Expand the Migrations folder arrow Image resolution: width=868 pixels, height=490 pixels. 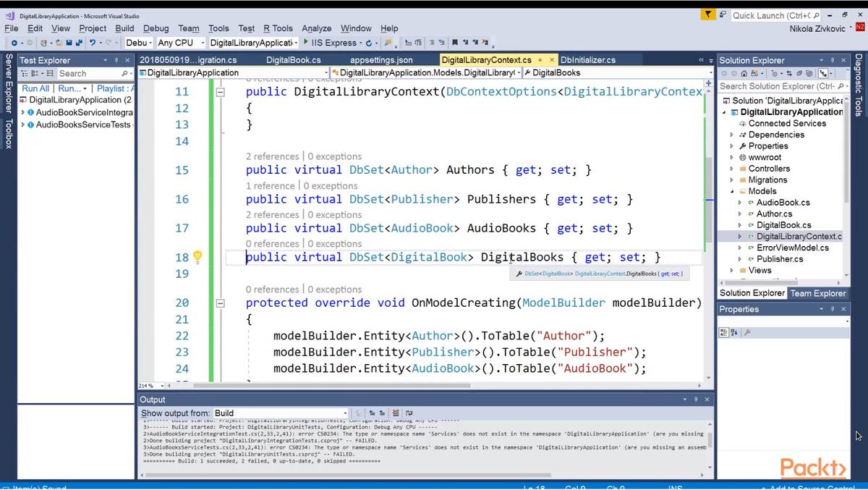[732, 180]
